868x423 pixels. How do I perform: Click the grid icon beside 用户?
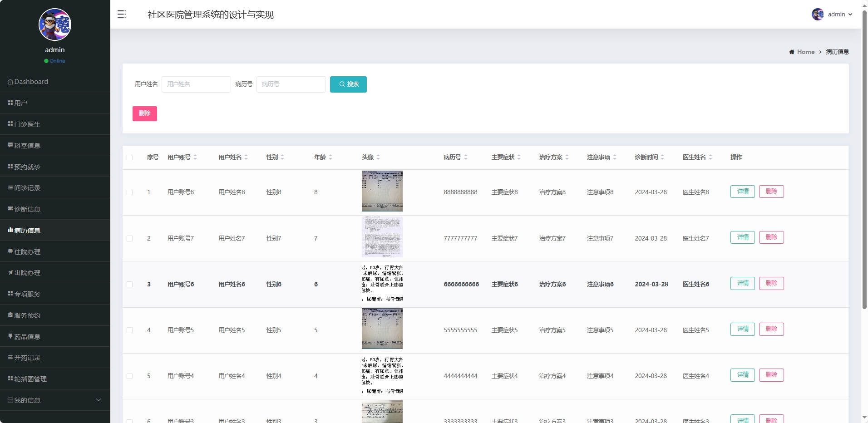(10, 103)
